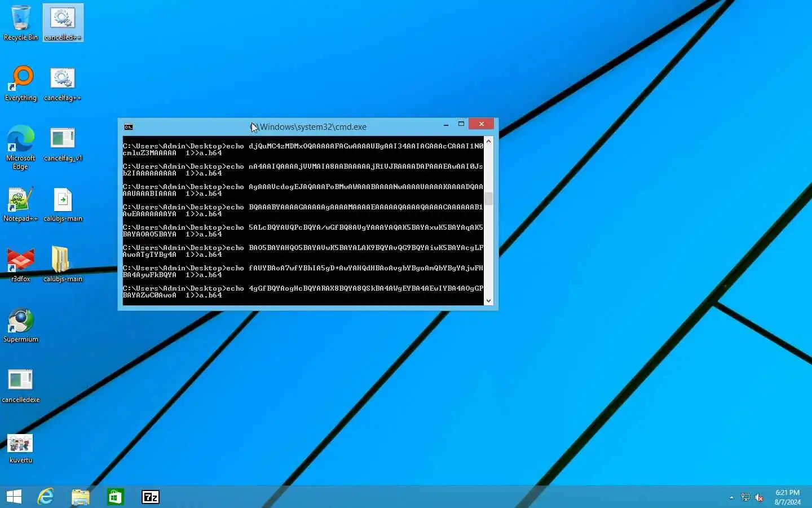Click the echo line starting BQAAABYAAAAG

point(303,211)
